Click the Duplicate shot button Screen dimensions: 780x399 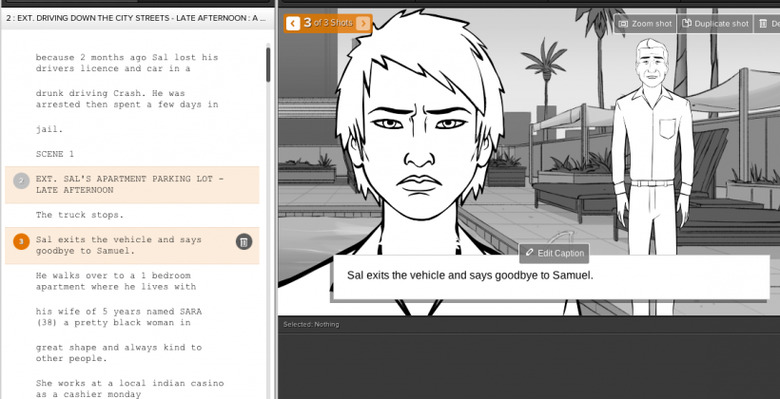pyautogui.click(x=715, y=23)
